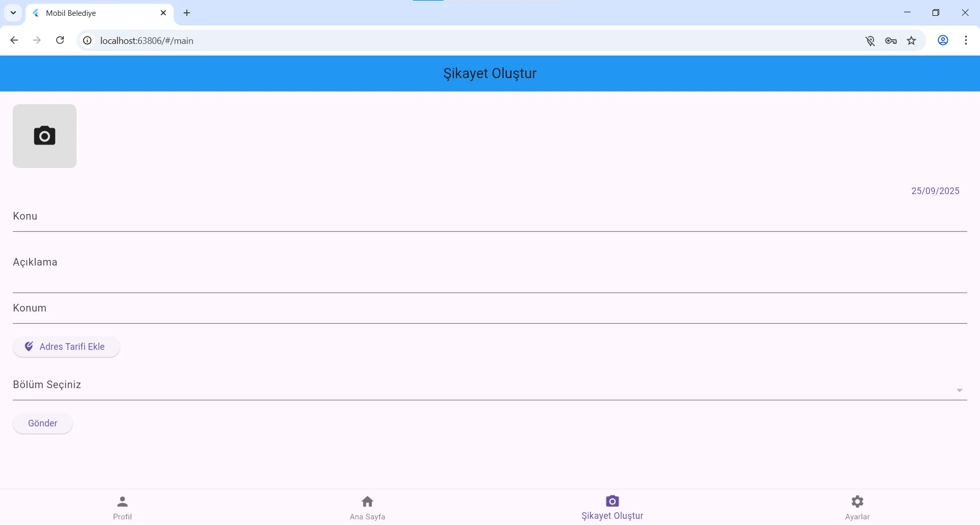Viewport: 980px width, 525px height.
Task: Focus the Açıklama text field
Action: 490,270
